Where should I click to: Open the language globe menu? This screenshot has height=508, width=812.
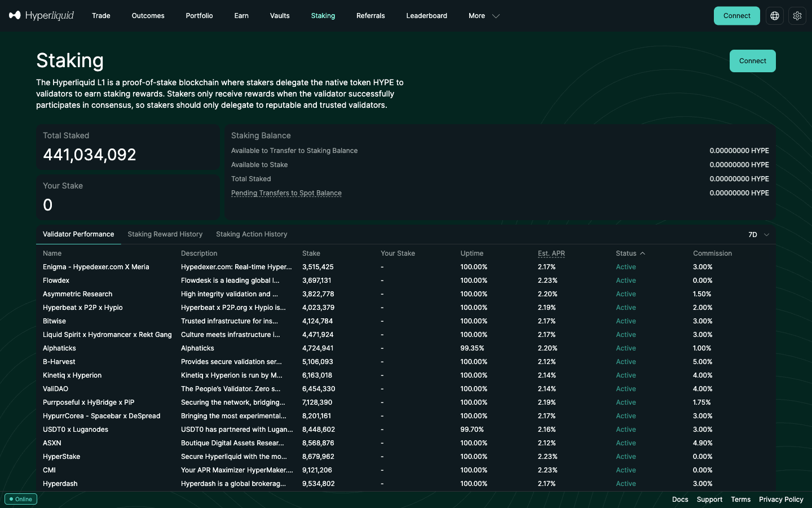[x=775, y=16]
